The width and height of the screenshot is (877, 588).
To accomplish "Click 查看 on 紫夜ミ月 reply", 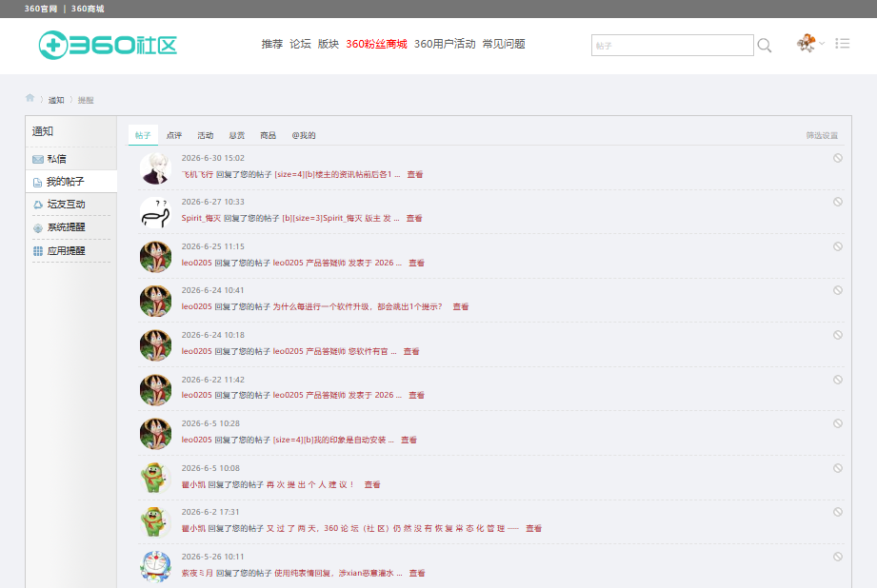I will (417, 573).
